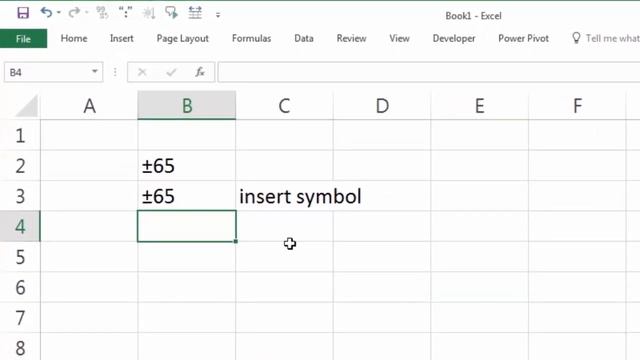Click the double-arrow lines quick-access icon
Image resolution: width=640 pixels, height=360 pixels.
tap(195, 13)
